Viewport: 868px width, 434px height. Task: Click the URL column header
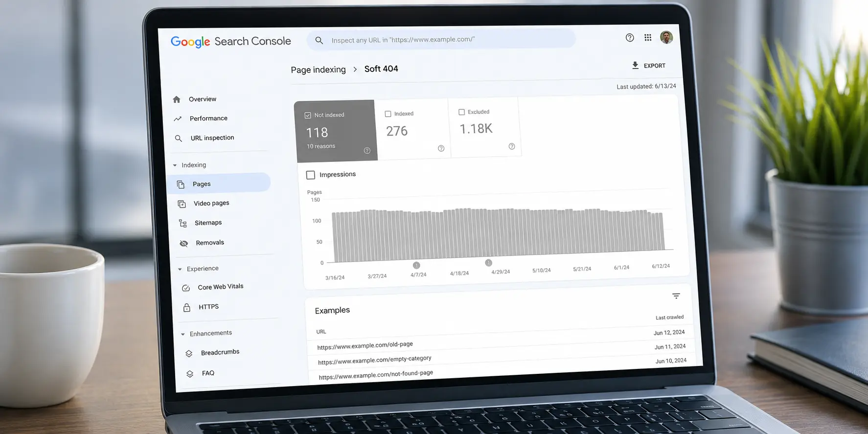[x=321, y=332]
